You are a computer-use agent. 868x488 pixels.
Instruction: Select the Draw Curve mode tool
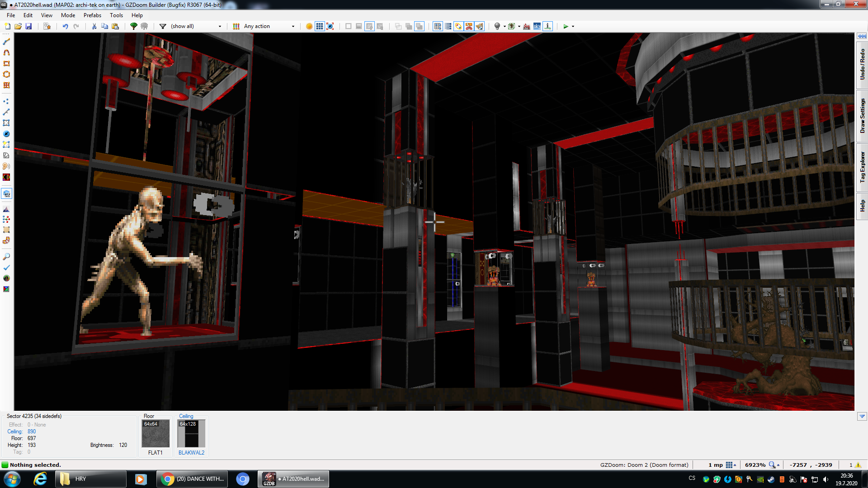tap(6, 52)
